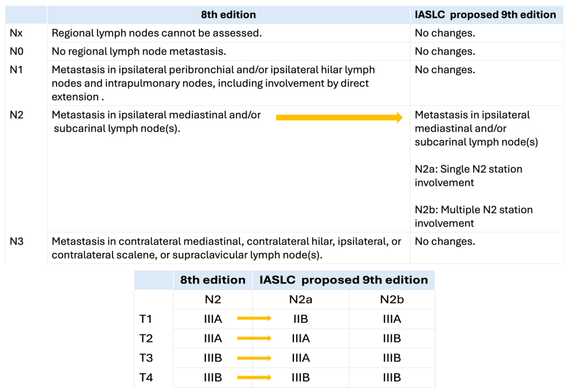567x392 pixels.
Task: Click the long yellow arrow in N2 row
Action: click(x=339, y=117)
